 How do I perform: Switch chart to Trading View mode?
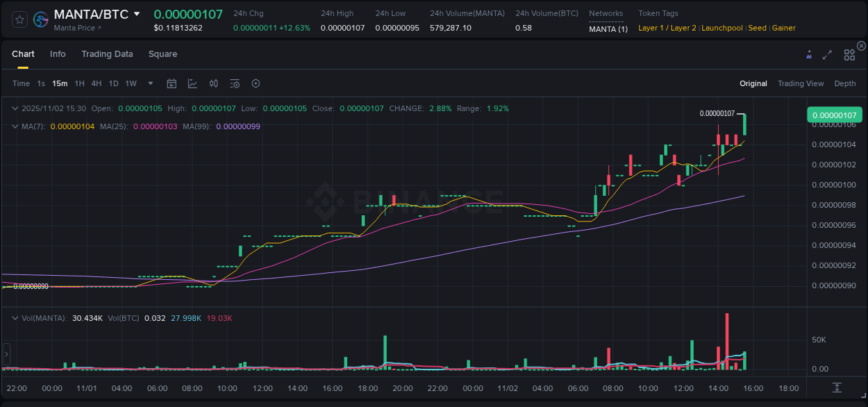(801, 83)
